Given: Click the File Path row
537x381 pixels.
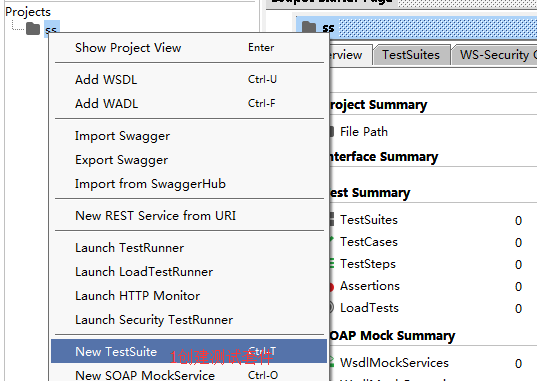Looking at the screenshot, I should [364, 132].
